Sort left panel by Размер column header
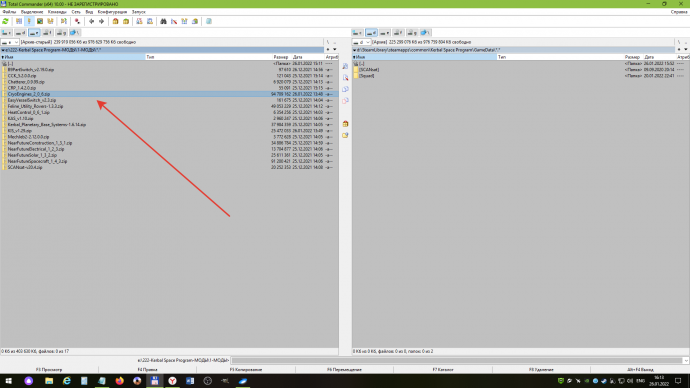This screenshot has width=690, height=388. coord(281,57)
